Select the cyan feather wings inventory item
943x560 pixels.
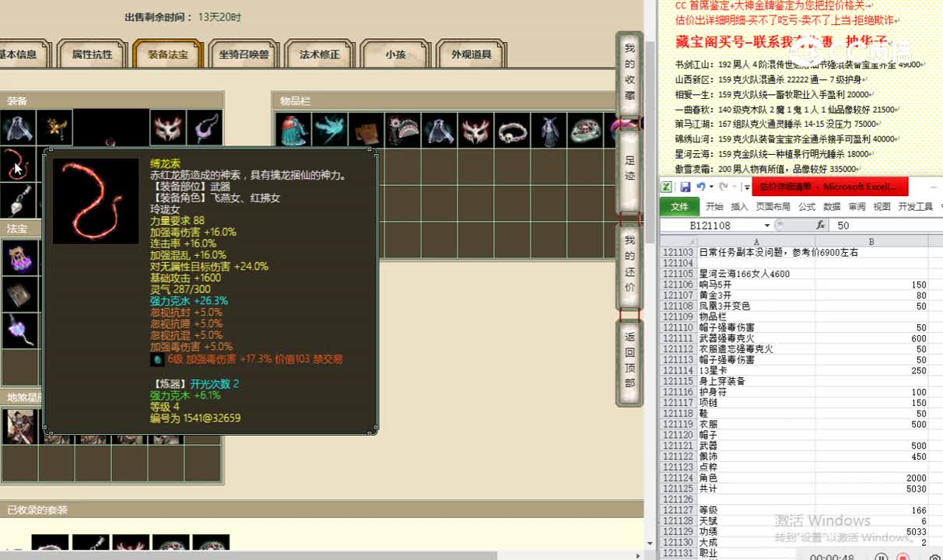[329, 130]
